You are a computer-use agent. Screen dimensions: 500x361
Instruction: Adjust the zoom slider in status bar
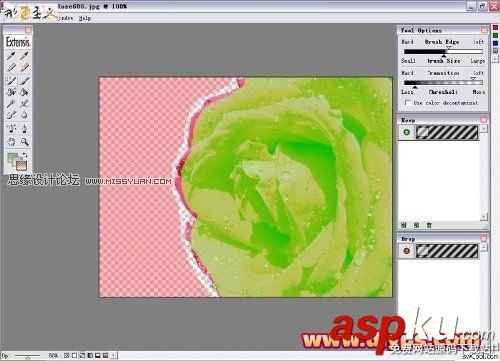pos(27,357)
